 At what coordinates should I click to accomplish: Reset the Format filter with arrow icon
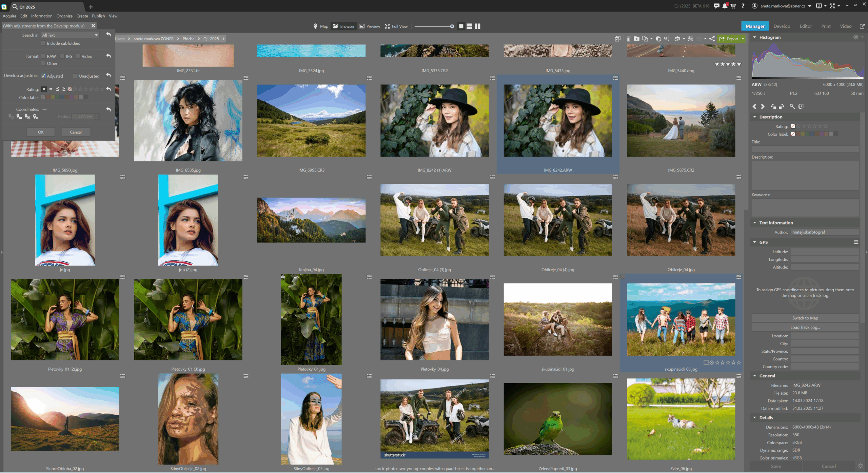pos(108,56)
